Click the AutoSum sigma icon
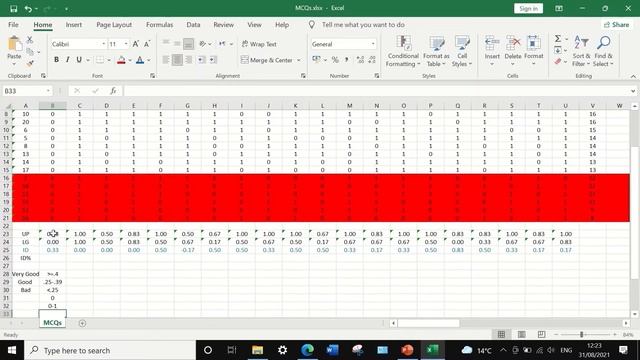 pos(558,39)
